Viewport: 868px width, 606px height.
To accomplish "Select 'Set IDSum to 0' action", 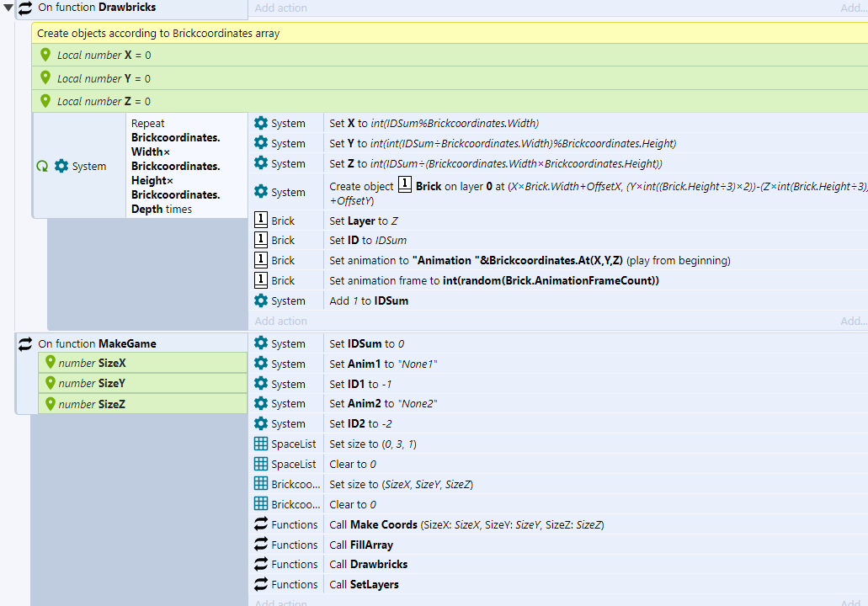I will [366, 343].
